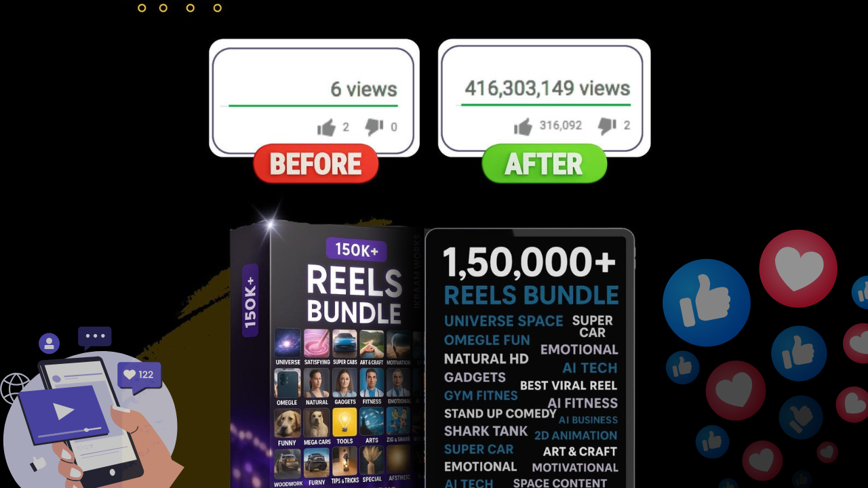
Task: Click thumbs-down icon in After card
Action: tap(607, 126)
